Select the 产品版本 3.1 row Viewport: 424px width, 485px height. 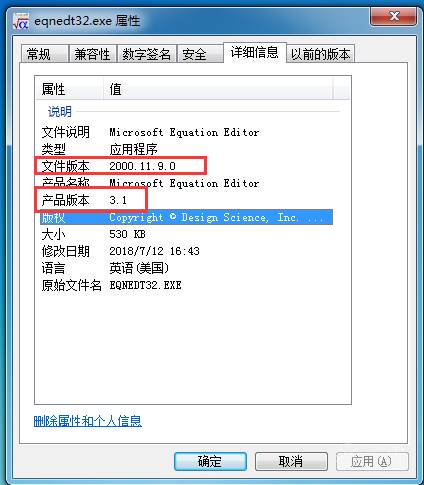tap(186, 200)
